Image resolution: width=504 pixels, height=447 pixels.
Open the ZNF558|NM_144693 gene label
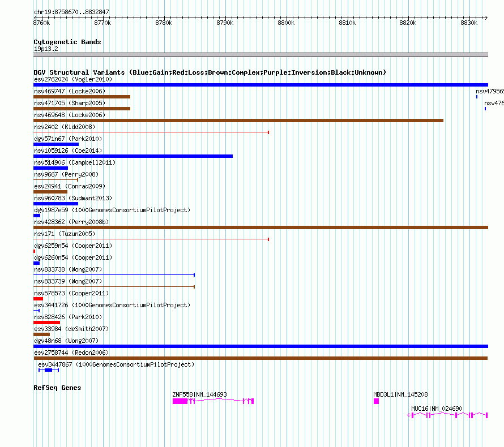(x=199, y=394)
